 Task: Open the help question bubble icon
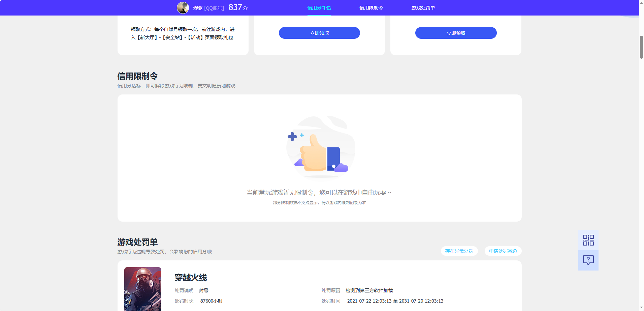pyautogui.click(x=588, y=260)
